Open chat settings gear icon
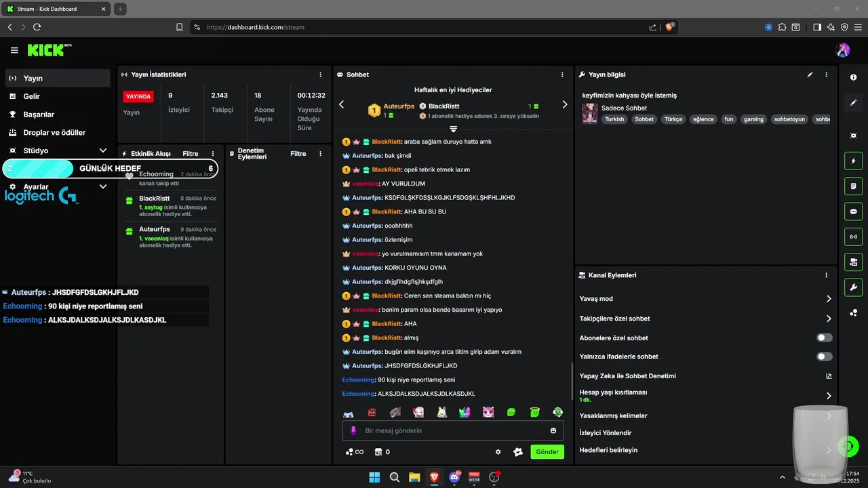 point(498,452)
